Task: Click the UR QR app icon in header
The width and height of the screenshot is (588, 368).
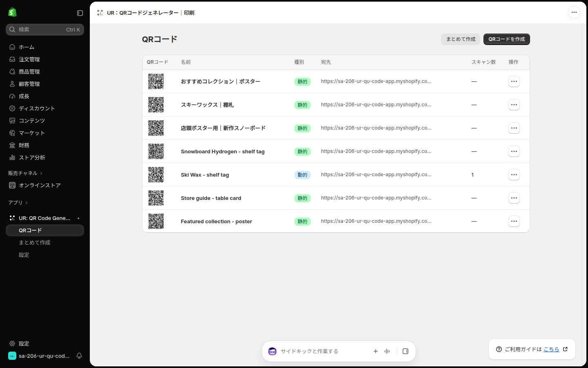Action: click(x=100, y=13)
